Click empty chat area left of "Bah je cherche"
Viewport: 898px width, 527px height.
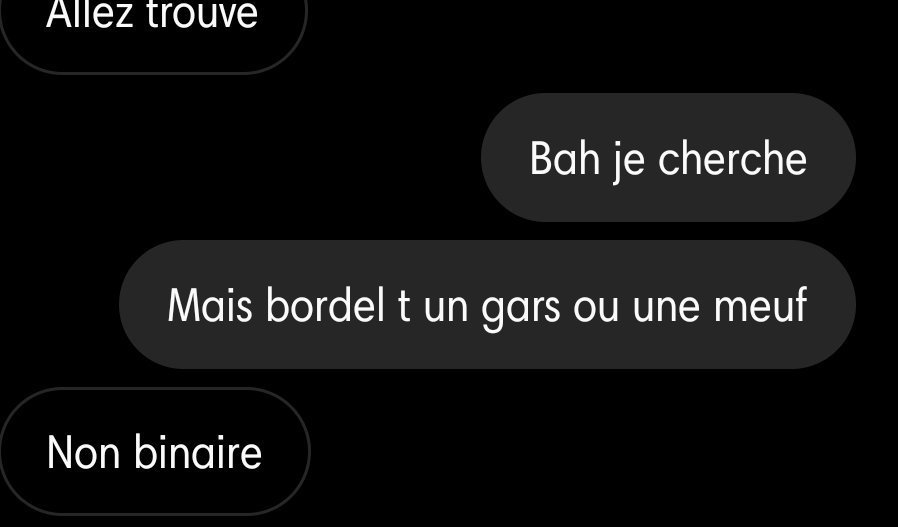pyautogui.click(x=241, y=158)
